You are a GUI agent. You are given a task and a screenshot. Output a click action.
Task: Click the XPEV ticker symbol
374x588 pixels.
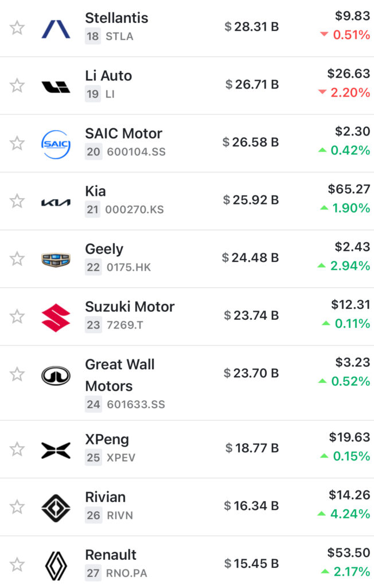(x=120, y=458)
